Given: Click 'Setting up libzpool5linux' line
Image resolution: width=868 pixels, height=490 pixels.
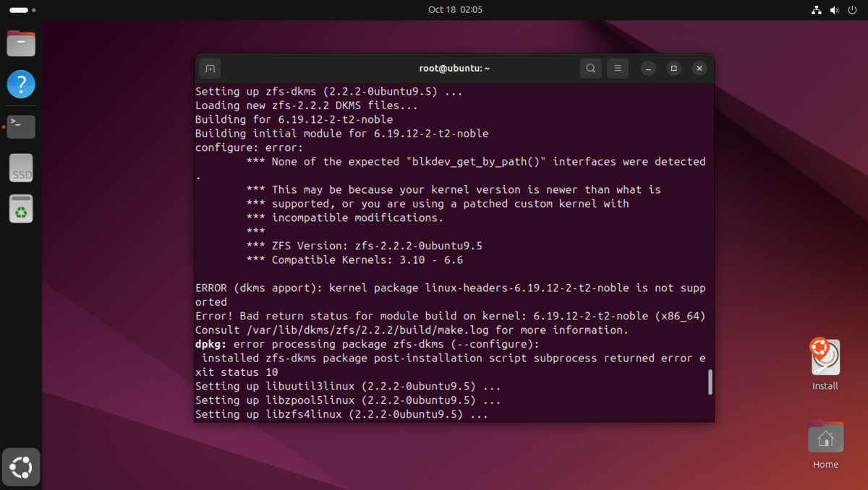Looking at the screenshot, I should tap(349, 400).
